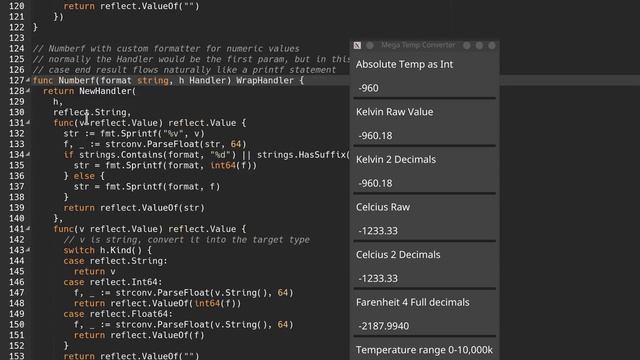The image size is (640, 360).
Task: Place cursor on "case reflect.String:" line
Action: (116, 261)
